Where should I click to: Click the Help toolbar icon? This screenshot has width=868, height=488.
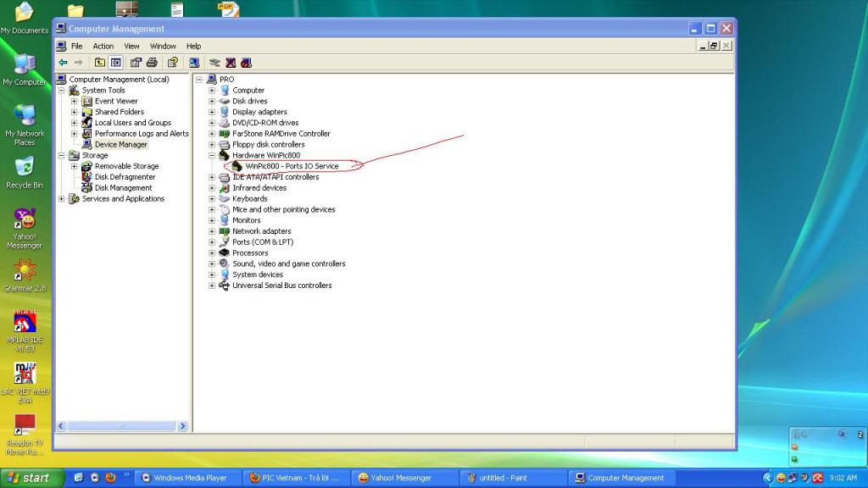click(173, 63)
